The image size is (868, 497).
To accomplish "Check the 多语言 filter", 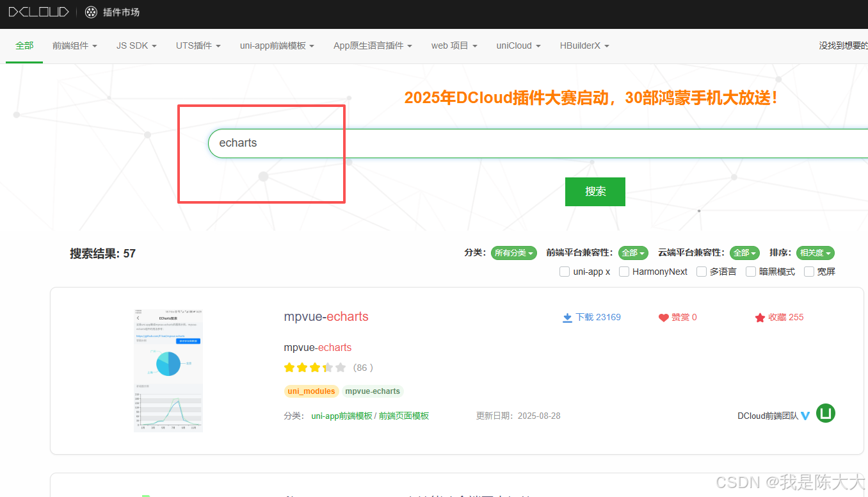I will pyautogui.click(x=702, y=272).
